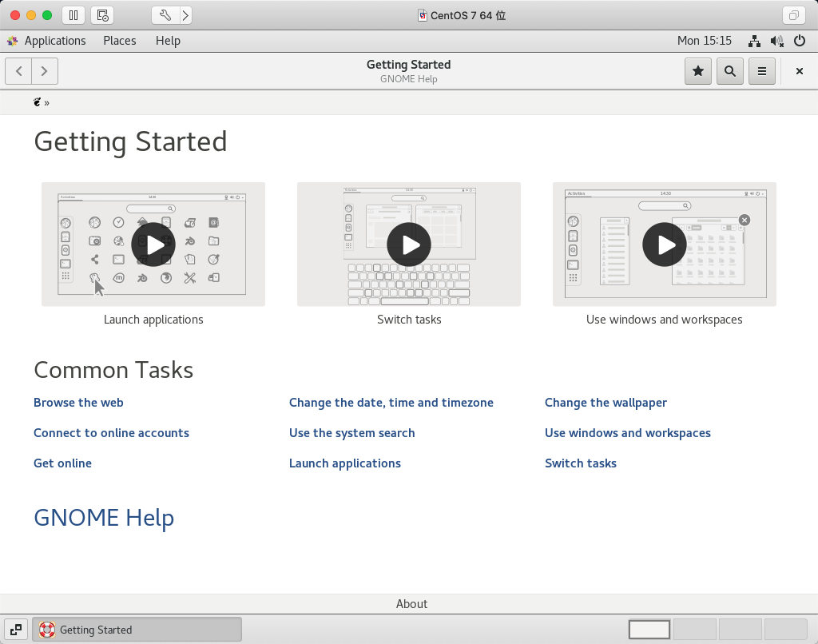Open the network status icon in top bar
The width and height of the screenshot is (818, 644).
[x=754, y=41]
